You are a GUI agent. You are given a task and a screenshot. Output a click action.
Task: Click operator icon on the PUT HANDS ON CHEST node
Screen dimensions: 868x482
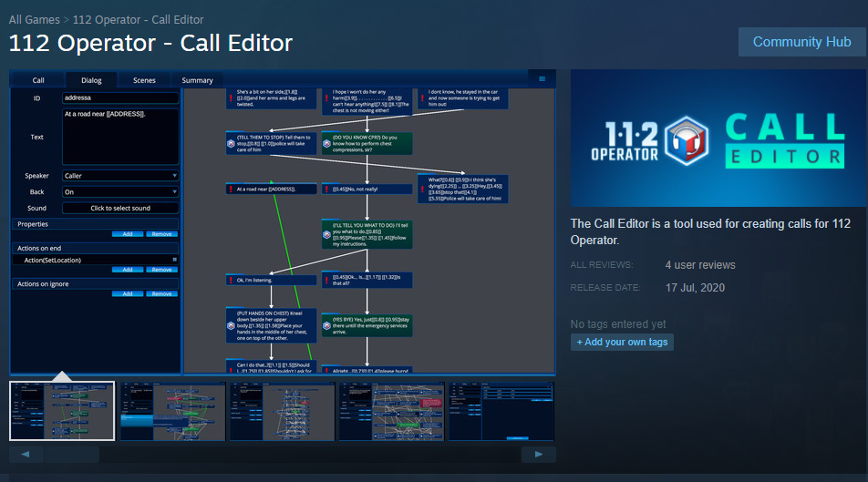[231, 325]
